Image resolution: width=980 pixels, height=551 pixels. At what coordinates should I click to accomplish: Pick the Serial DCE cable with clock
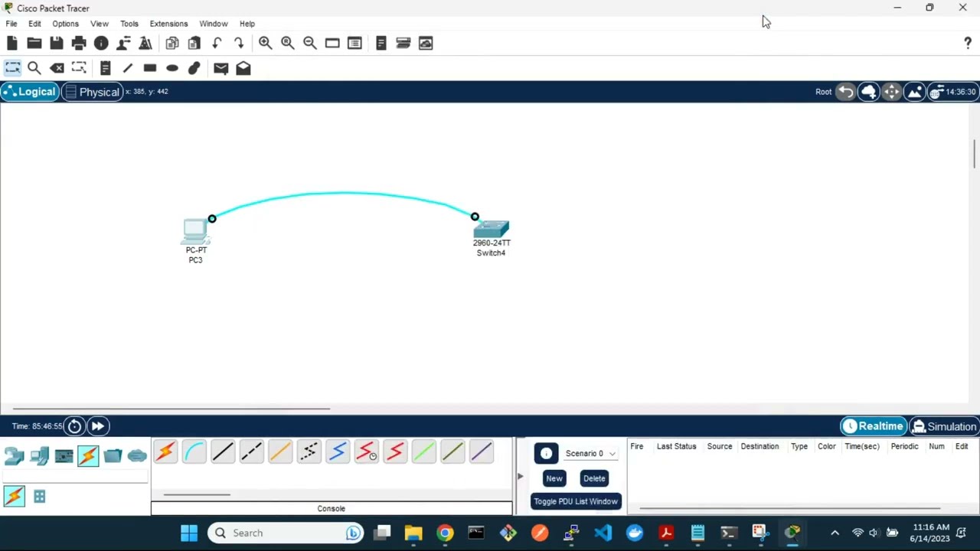coord(367,452)
